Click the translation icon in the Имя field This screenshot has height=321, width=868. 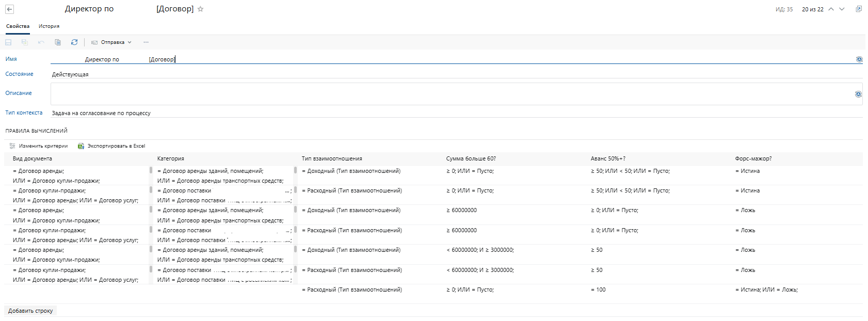click(x=859, y=59)
